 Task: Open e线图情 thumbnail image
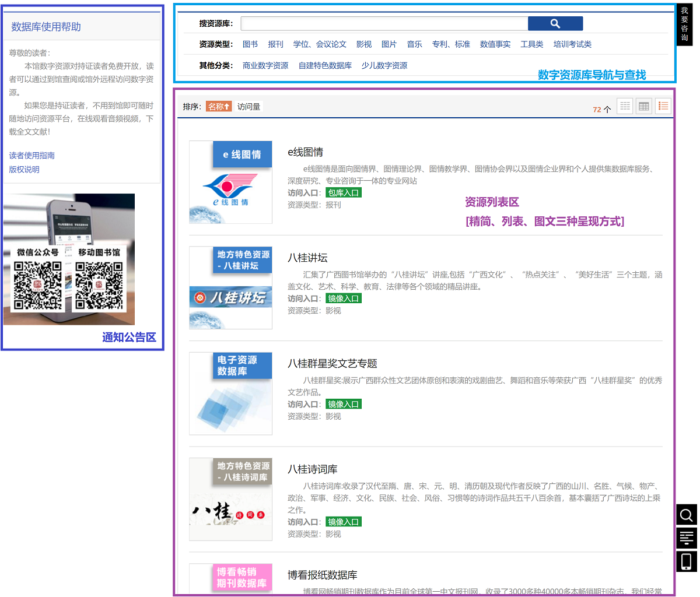(x=230, y=182)
